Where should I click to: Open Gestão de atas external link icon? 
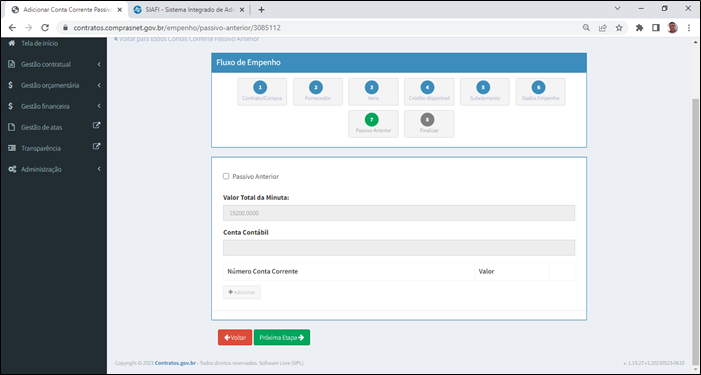96,126
